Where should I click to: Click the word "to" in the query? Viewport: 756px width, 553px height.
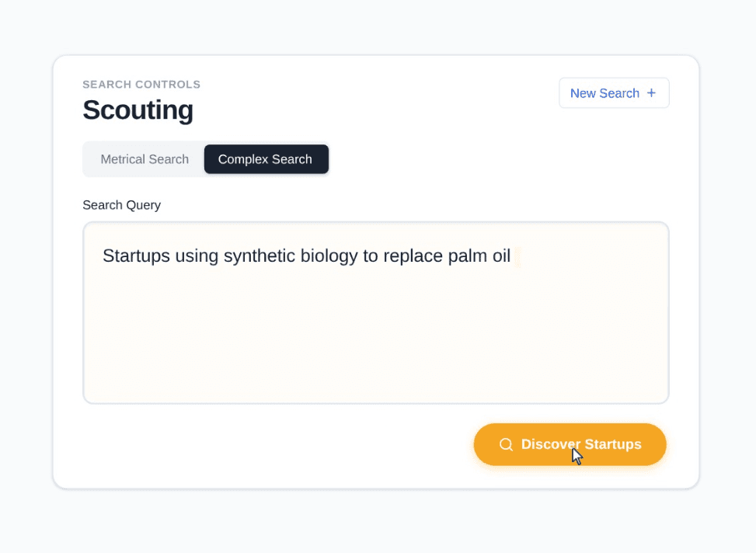(371, 256)
